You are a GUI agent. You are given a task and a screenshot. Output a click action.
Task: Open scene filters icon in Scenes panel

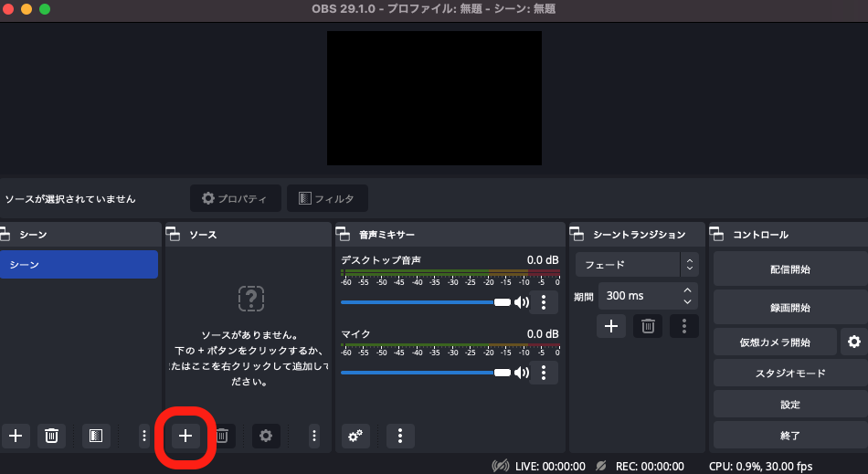click(96, 436)
